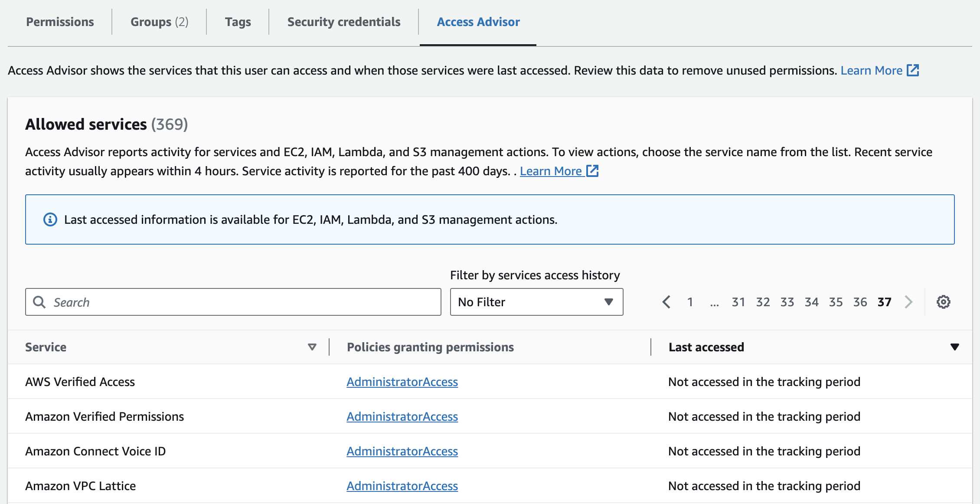This screenshot has width=980, height=504.
Task: Go to previous page with left chevron
Action: tap(666, 302)
